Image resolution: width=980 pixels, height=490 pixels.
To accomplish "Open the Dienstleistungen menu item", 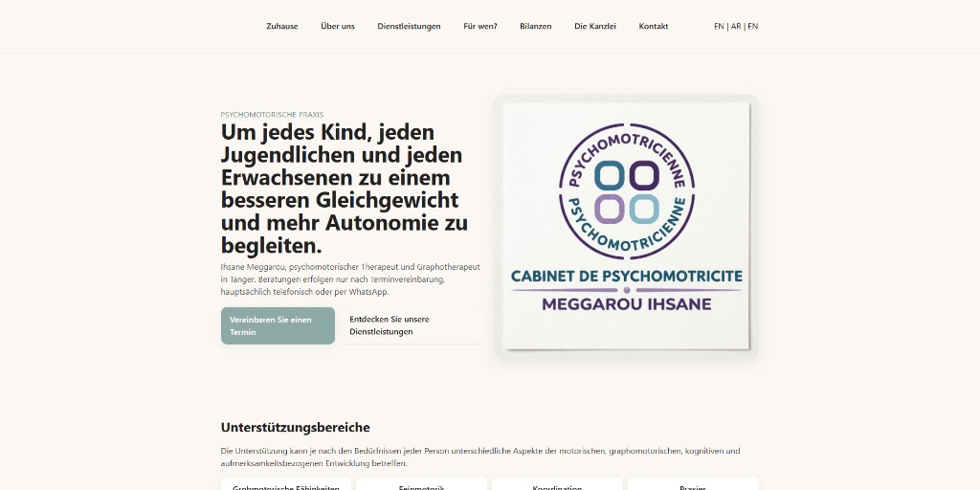I will click(x=409, y=26).
